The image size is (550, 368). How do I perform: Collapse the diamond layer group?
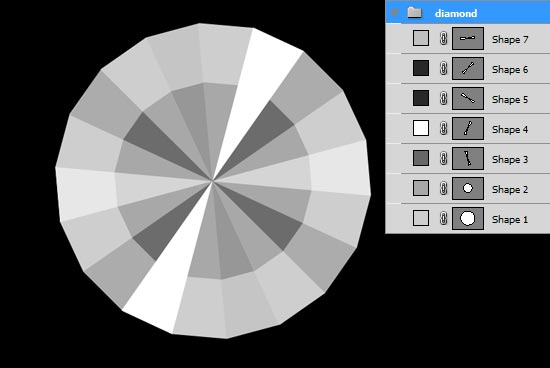(395, 13)
